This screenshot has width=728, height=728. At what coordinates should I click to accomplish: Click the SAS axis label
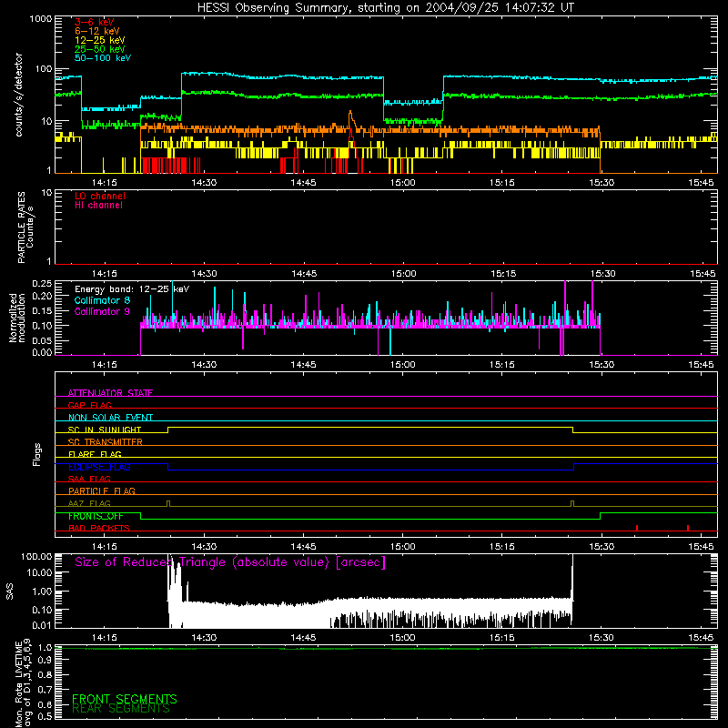[x=10, y=591]
